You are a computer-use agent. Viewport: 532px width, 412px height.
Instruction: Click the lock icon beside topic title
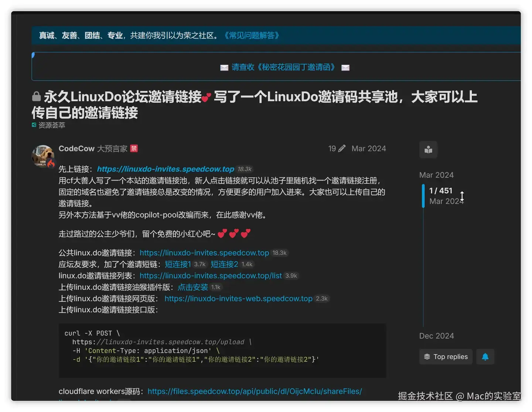(36, 97)
